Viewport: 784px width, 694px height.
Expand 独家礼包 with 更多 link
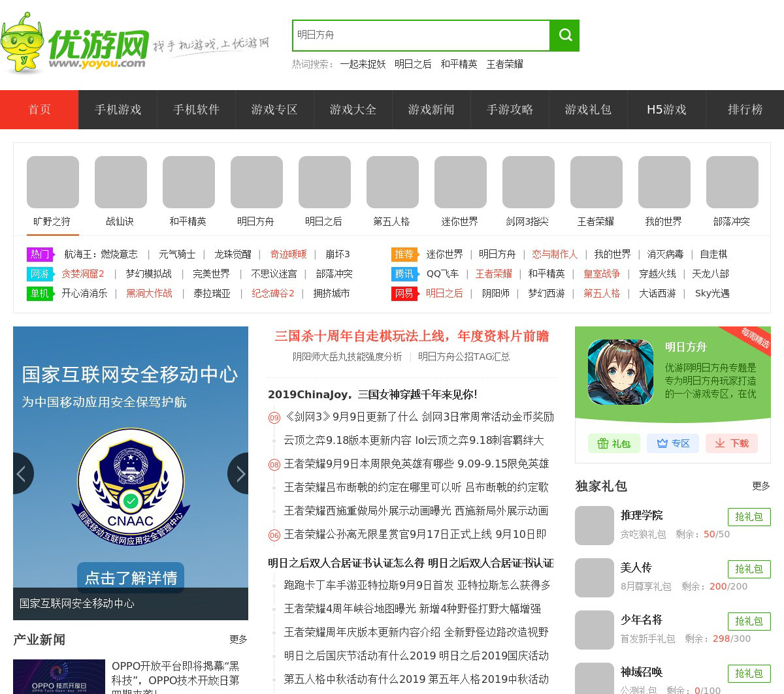pos(760,486)
